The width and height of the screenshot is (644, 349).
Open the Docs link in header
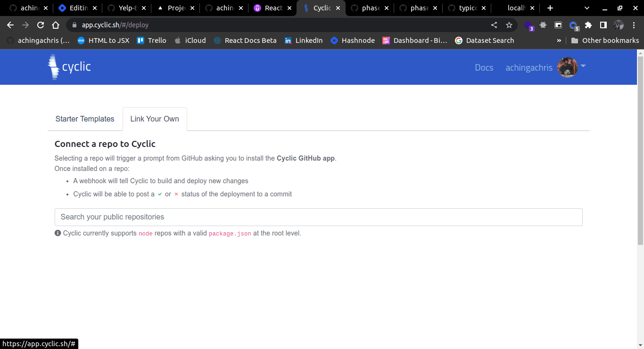pos(484,67)
